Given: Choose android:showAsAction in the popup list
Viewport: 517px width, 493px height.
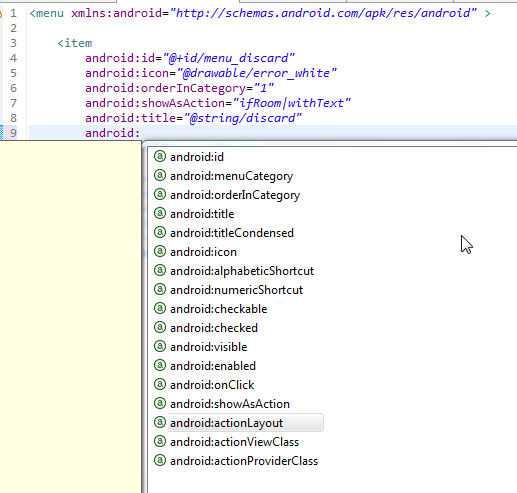Looking at the screenshot, I should pyautogui.click(x=230, y=404).
